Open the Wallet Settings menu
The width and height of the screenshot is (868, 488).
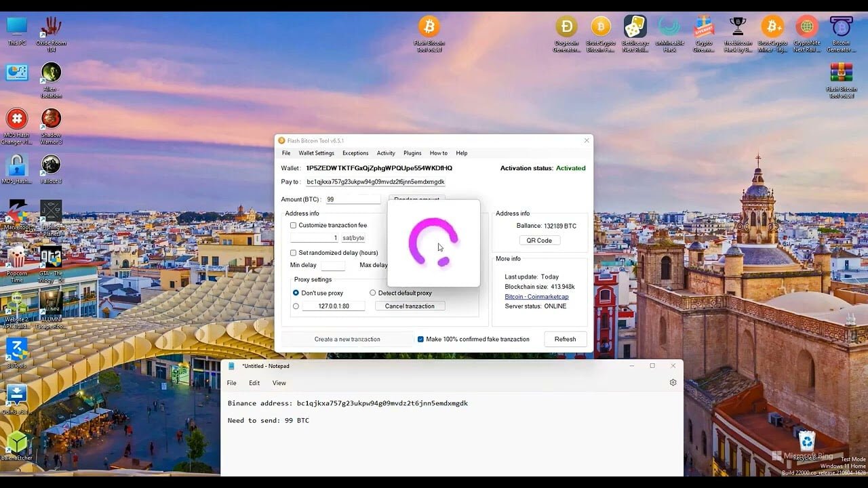[316, 153]
